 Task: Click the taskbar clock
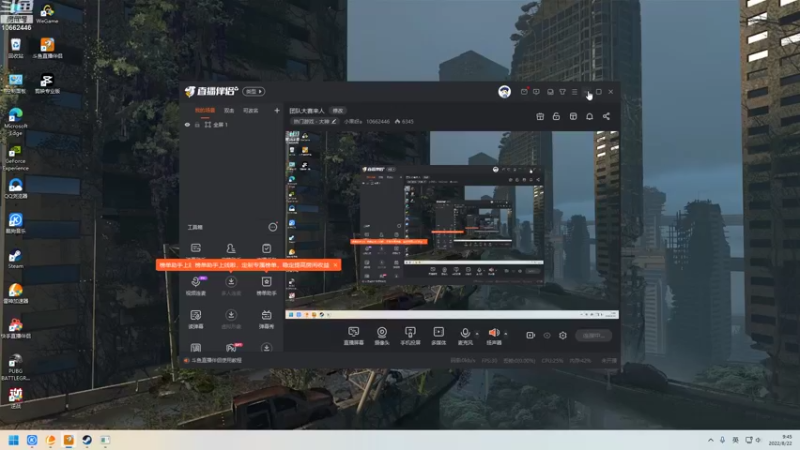[781, 440]
